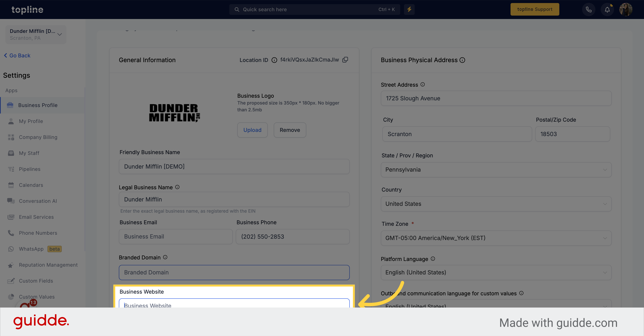Click the Platform Language info icon
644x336 pixels.
tap(433, 259)
